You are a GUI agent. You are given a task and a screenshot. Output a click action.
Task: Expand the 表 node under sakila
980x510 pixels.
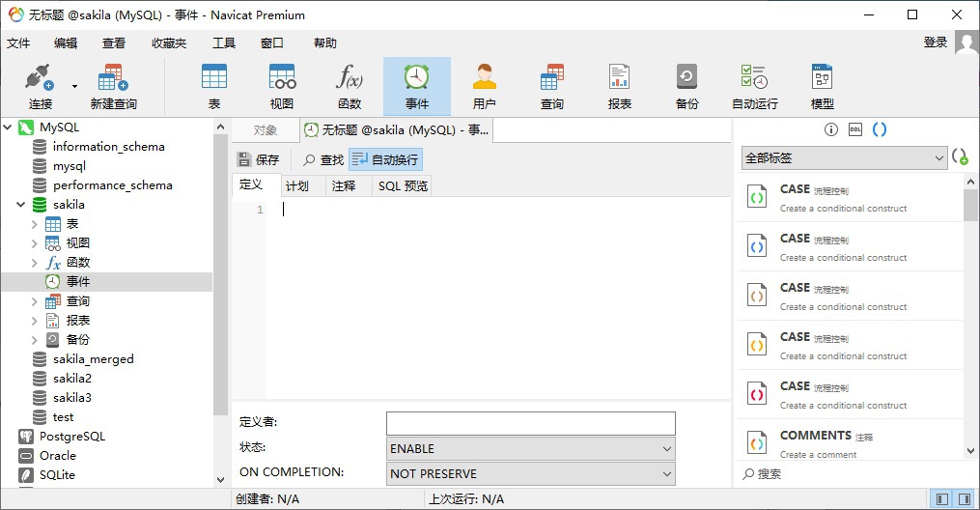(35, 224)
